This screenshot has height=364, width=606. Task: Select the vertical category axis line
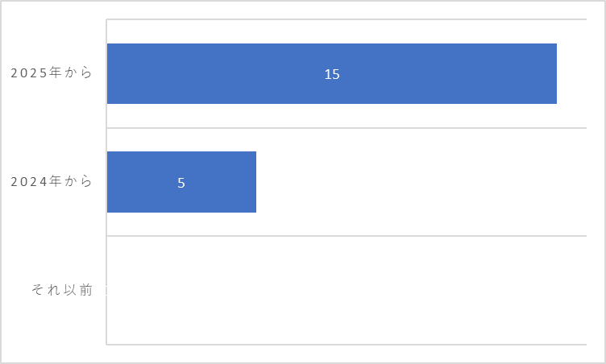(106, 182)
